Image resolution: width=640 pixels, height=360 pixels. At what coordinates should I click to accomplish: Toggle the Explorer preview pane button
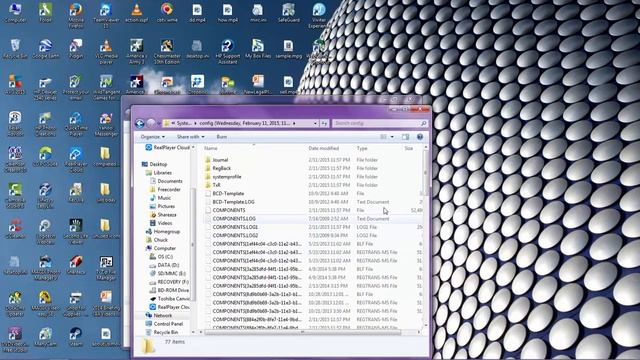405,137
